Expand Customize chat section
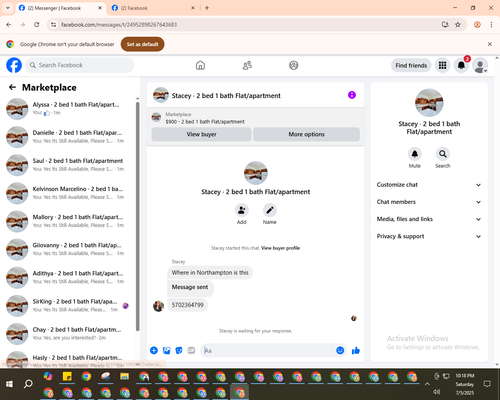 429,185
